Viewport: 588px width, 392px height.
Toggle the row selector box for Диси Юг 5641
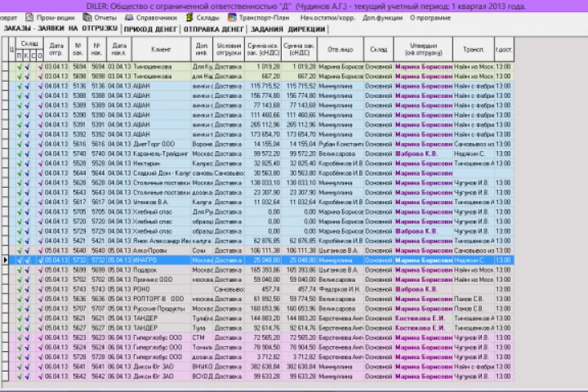[x=5, y=367]
